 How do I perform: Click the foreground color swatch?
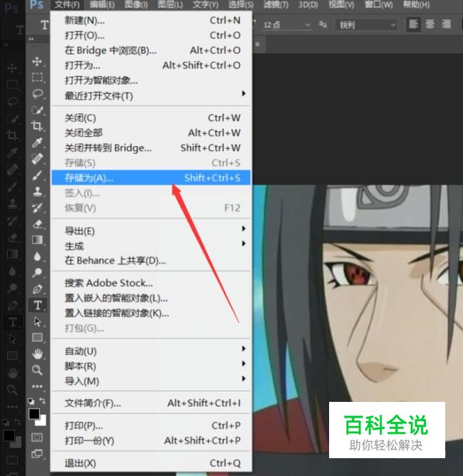coord(33,413)
